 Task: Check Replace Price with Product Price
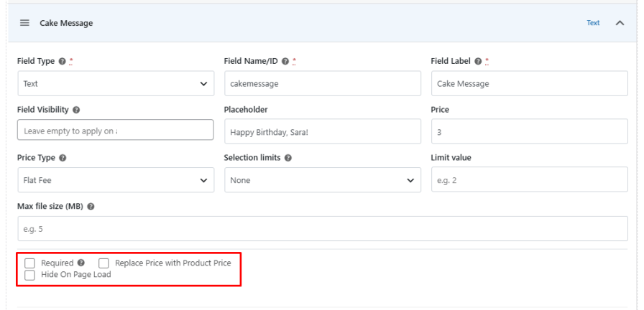point(103,263)
